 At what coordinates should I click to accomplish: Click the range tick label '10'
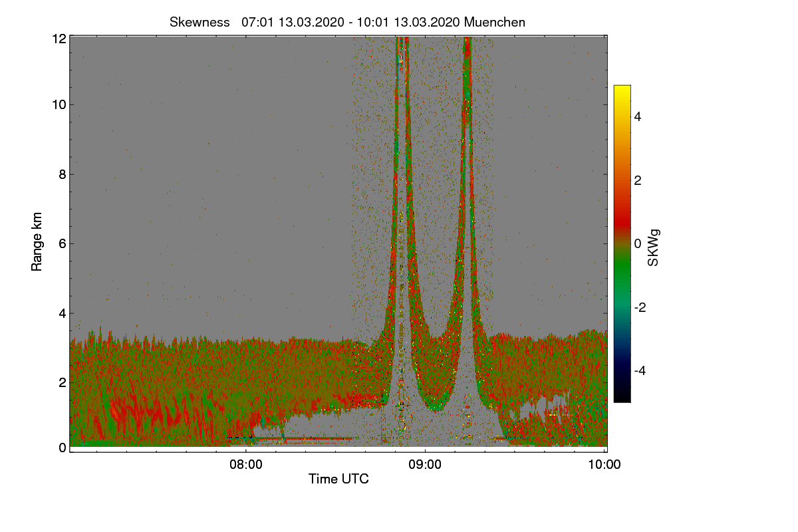[59, 104]
